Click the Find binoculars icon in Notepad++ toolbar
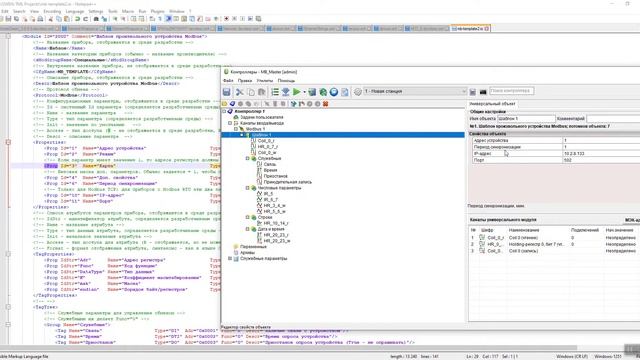This screenshot has height=360, width=640. coord(96,19)
